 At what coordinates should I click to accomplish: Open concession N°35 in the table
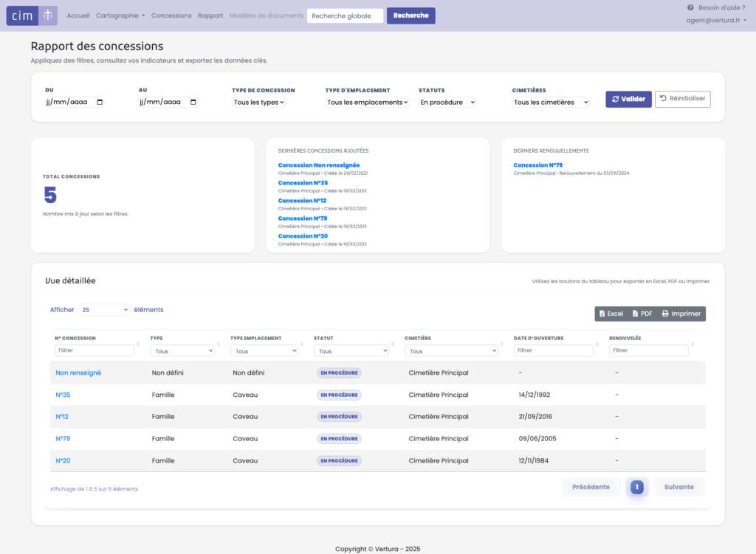(63, 395)
